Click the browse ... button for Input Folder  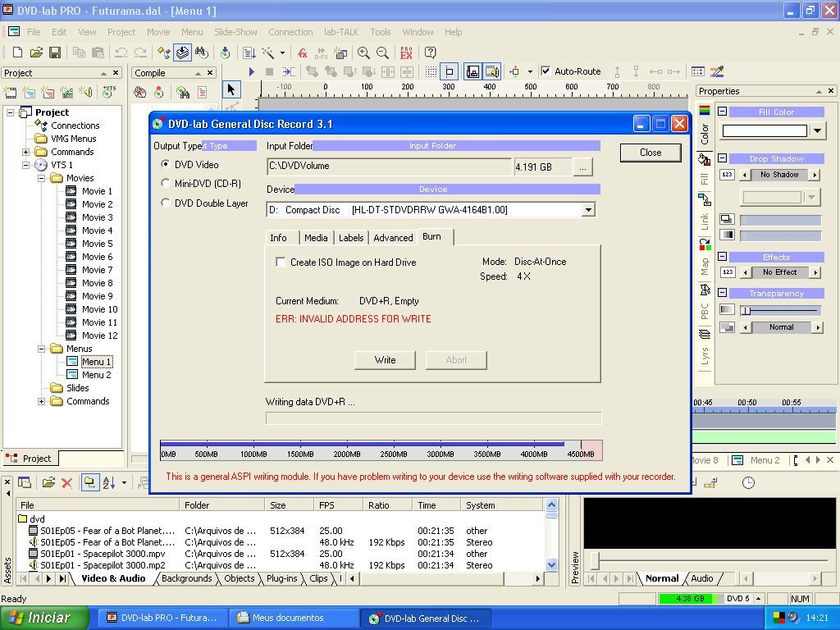tap(583, 167)
